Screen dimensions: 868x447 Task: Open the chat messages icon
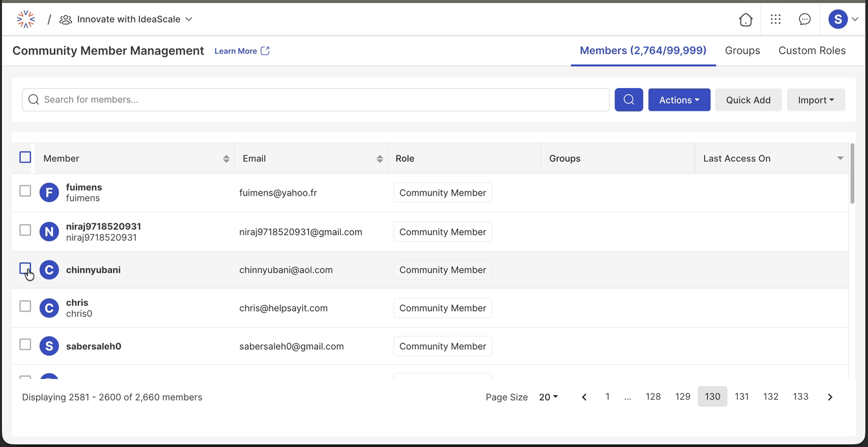coord(805,19)
